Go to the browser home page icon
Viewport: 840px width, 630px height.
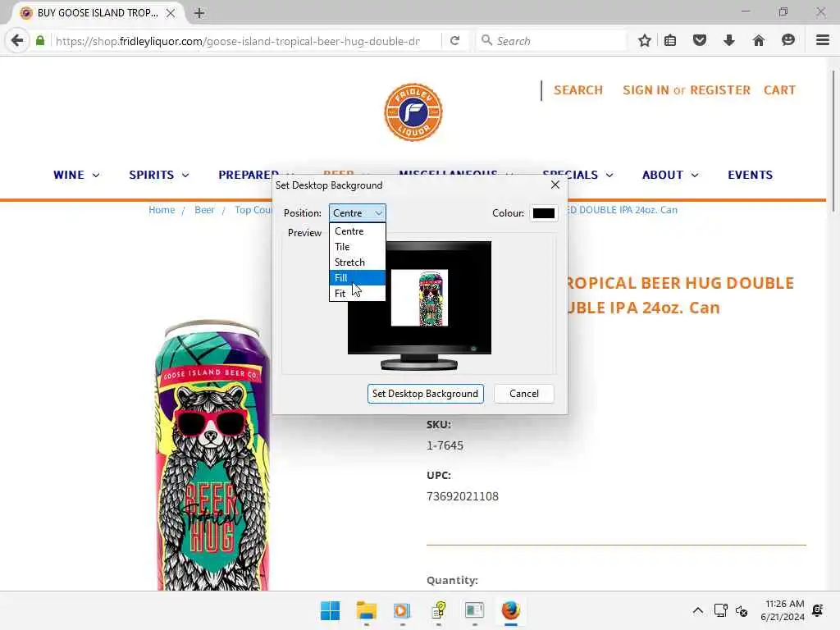[759, 40]
